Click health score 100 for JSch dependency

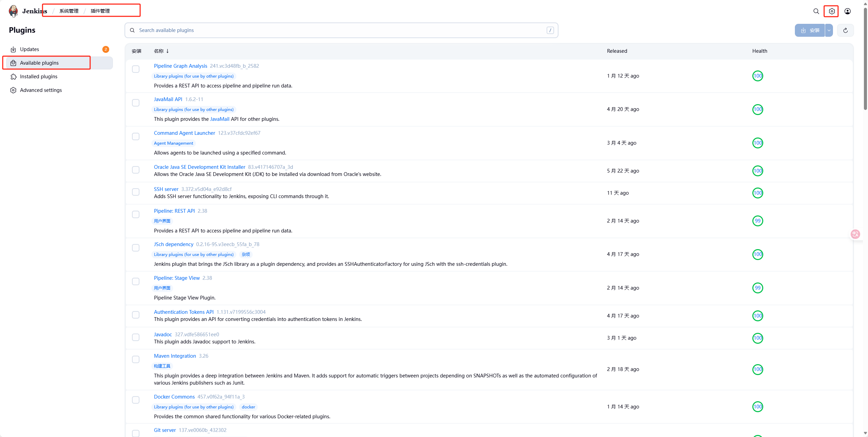(757, 254)
